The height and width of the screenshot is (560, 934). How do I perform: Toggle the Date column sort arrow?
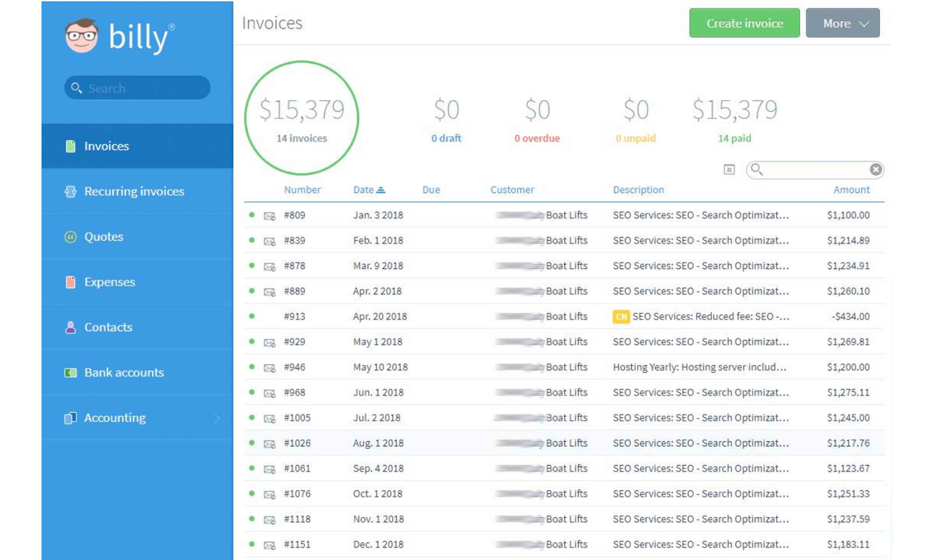coord(381,190)
